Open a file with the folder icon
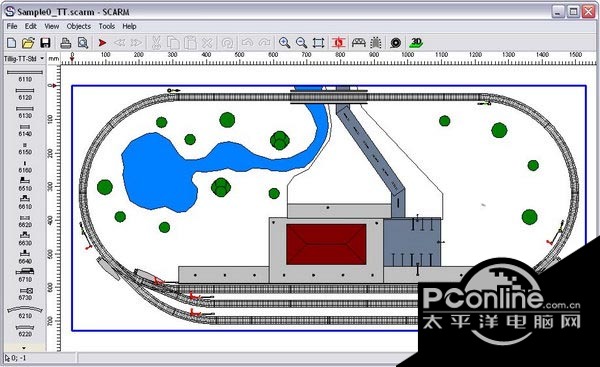 point(28,42)
